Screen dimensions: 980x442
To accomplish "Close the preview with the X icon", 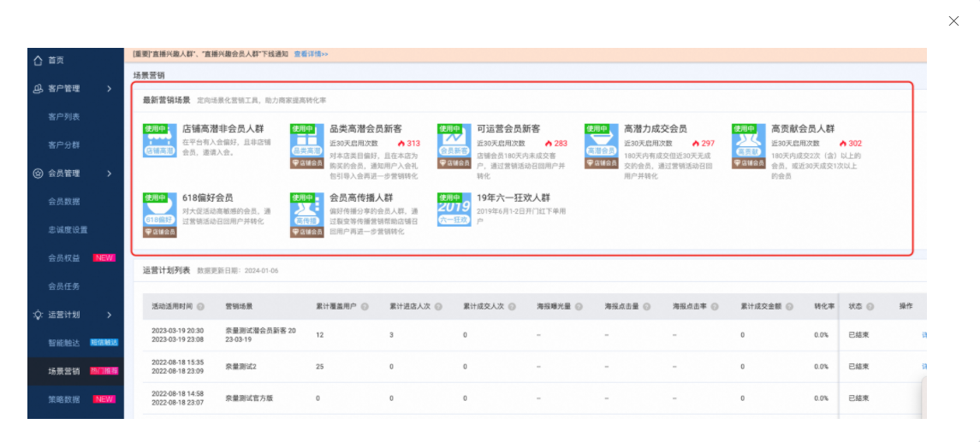I will click(x=953, y=21).
